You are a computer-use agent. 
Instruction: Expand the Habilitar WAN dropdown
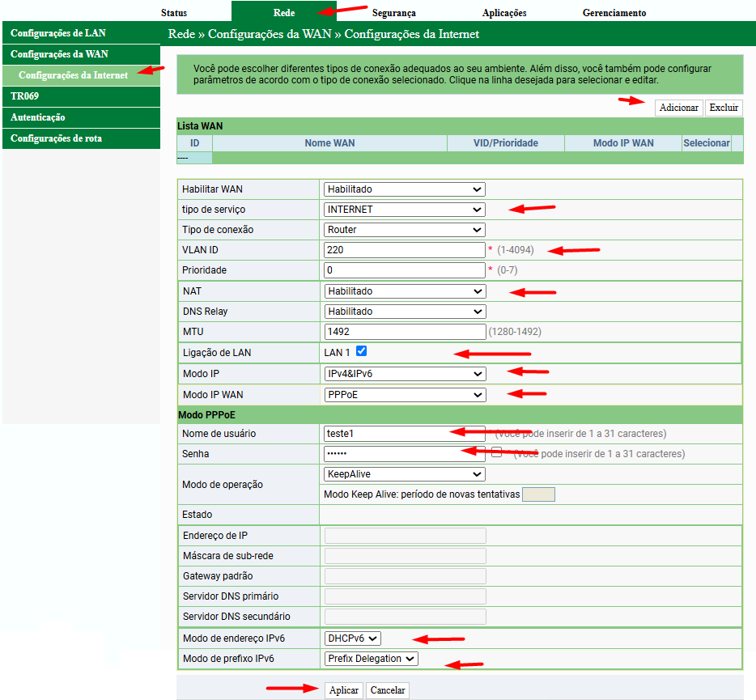tap(405, 189)
